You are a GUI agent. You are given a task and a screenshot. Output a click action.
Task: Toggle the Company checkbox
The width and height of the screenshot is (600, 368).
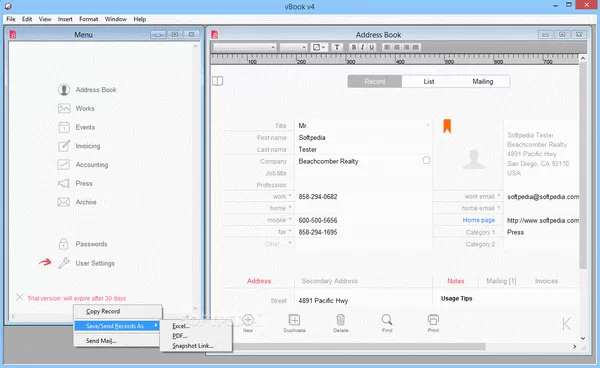(426, 160)
